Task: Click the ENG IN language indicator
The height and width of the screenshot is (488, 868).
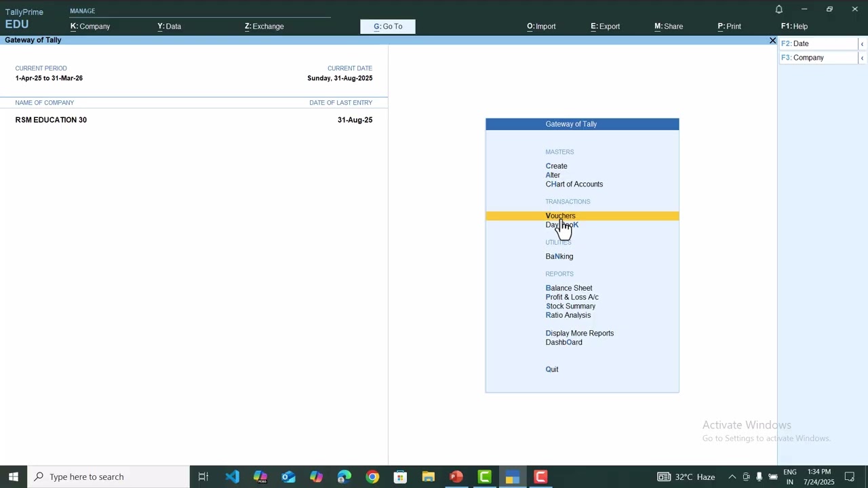Action: (x=790, y=477)
